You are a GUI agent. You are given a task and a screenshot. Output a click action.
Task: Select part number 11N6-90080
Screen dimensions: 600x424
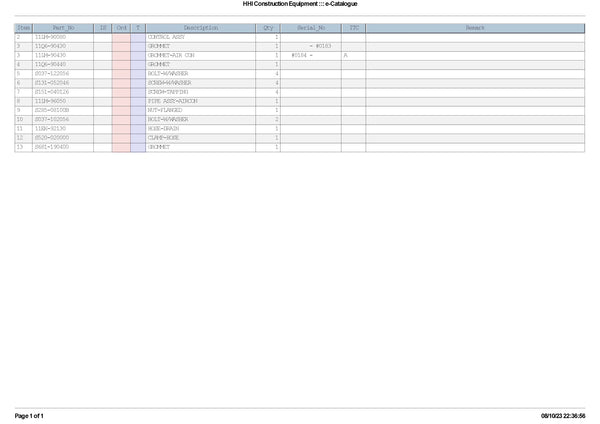point(50,36)
